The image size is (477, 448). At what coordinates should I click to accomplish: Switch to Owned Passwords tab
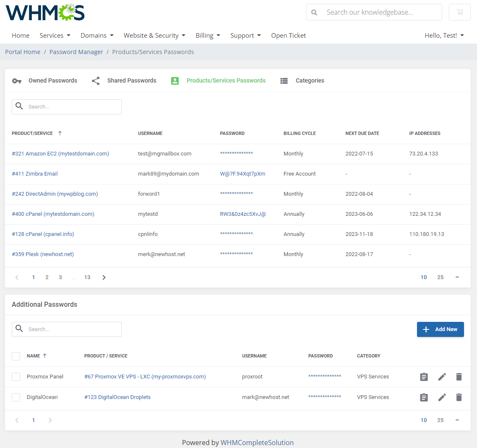45,80
